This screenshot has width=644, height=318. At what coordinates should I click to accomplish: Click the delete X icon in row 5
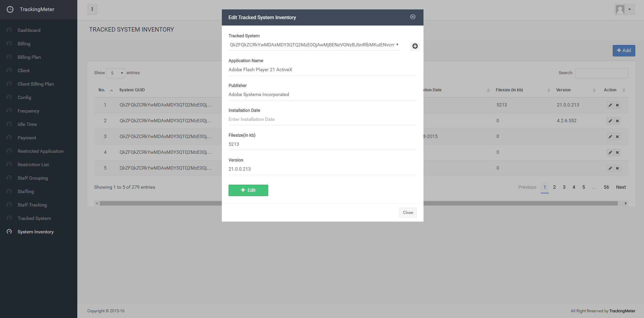coord(617,168)
